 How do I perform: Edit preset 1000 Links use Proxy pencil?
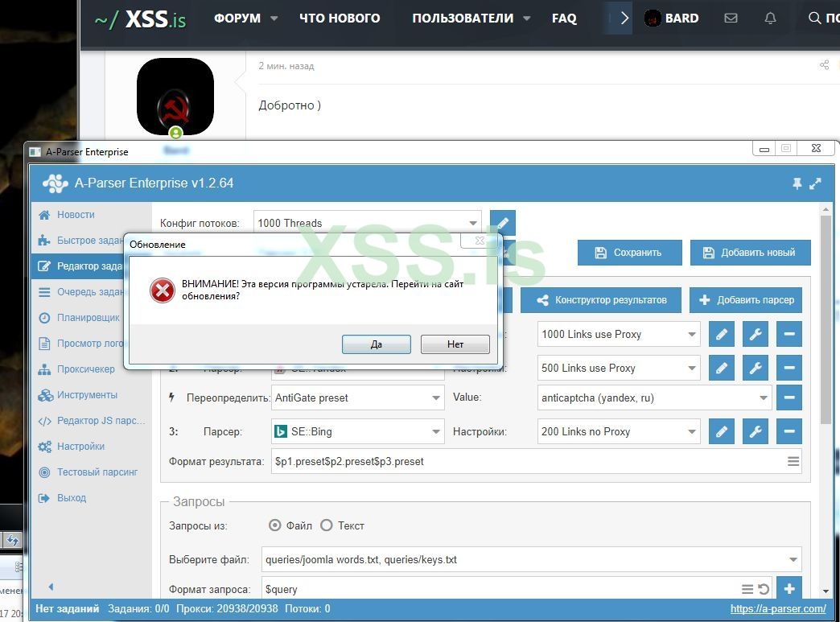pyautogui.click(x=722, y=334)
